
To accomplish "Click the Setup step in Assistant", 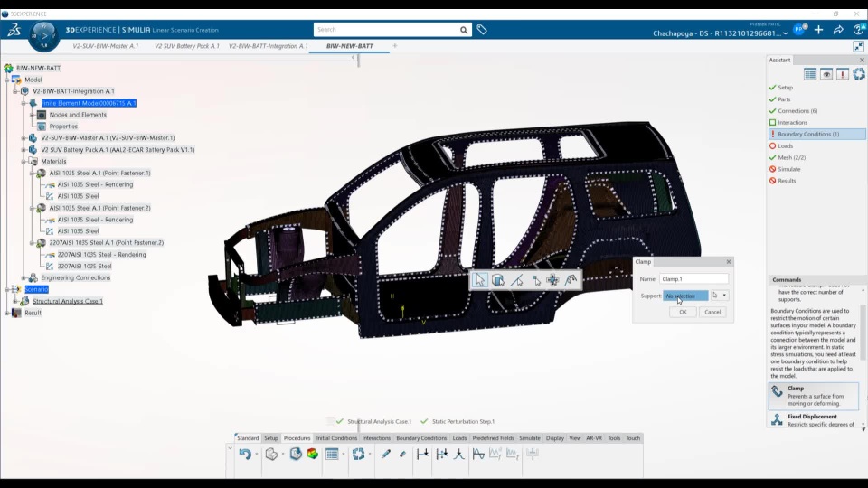I will [785, 88].
